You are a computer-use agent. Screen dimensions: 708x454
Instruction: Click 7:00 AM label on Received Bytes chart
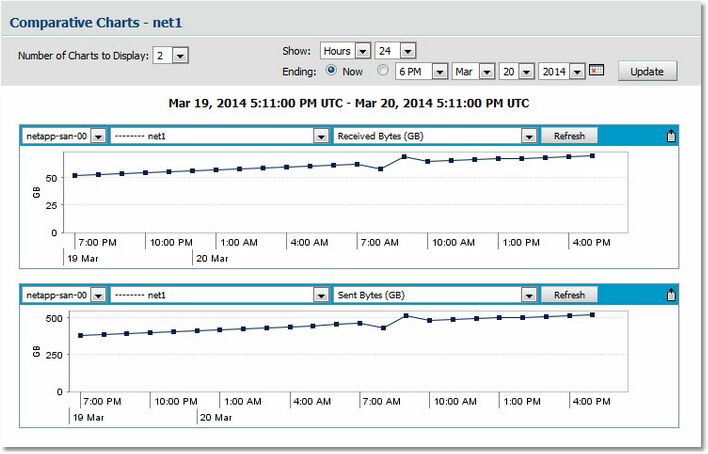click(x=379, y=243)
